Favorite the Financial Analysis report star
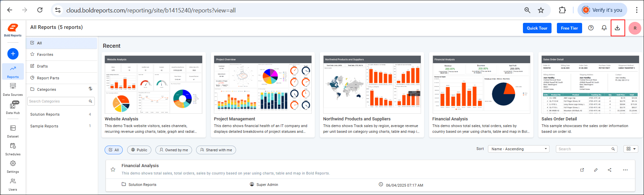 point(113,169)
